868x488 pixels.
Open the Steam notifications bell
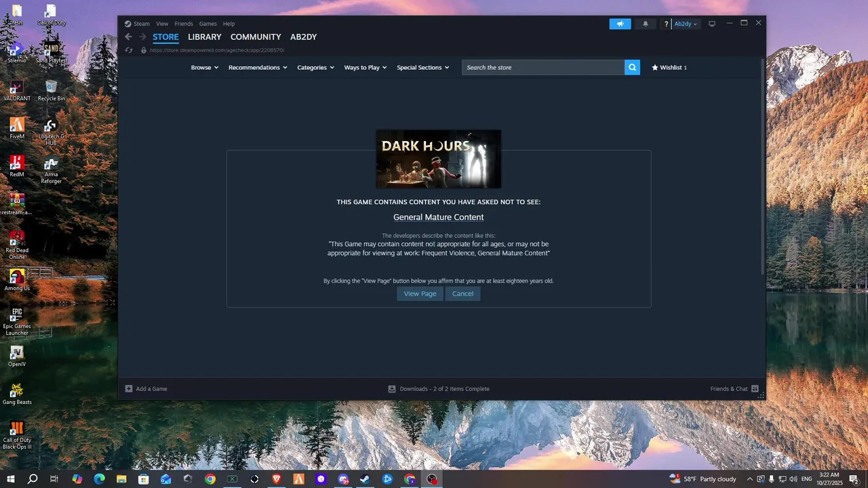[646, 24]
